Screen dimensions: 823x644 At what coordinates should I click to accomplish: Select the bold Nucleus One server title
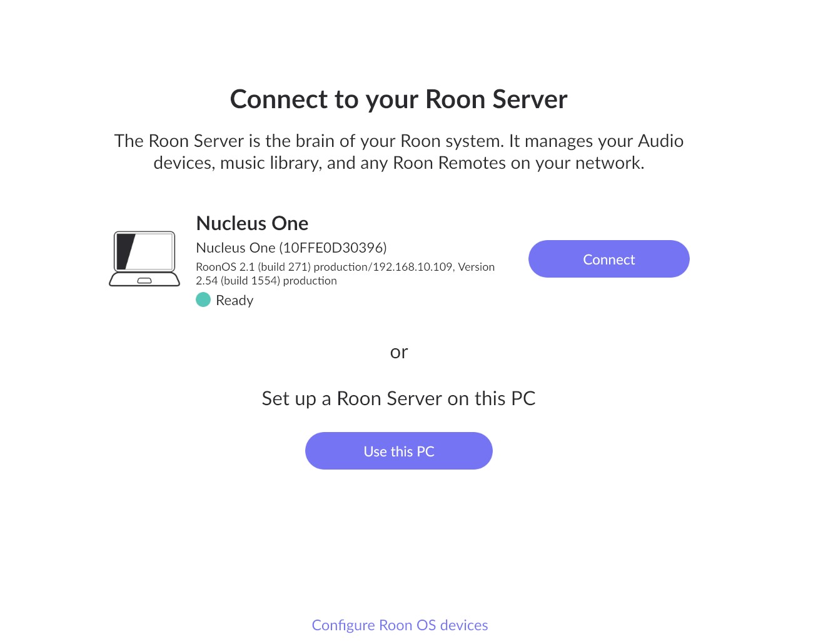252,223
